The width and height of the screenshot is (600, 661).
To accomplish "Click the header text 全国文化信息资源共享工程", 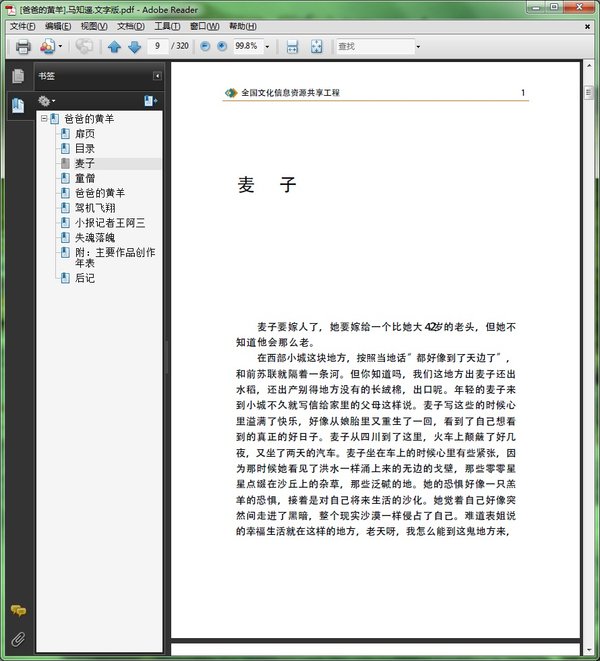I will [291, 93].
